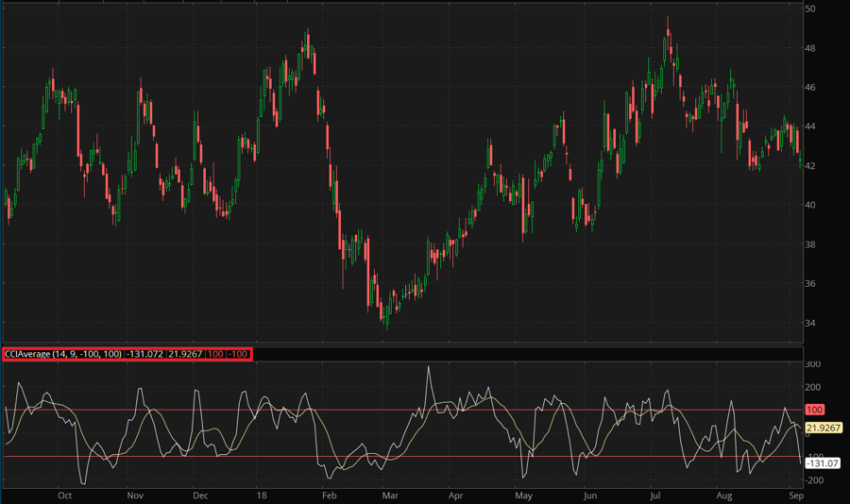Click the Nov label on time axis
850x504 pixels.
point(134,495)
